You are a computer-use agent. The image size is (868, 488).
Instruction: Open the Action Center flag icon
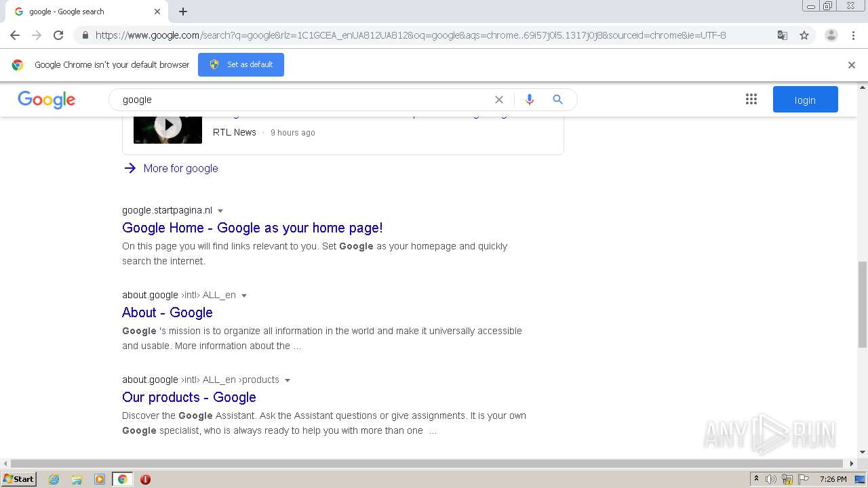pyautogui.click(x=802, y=479)
